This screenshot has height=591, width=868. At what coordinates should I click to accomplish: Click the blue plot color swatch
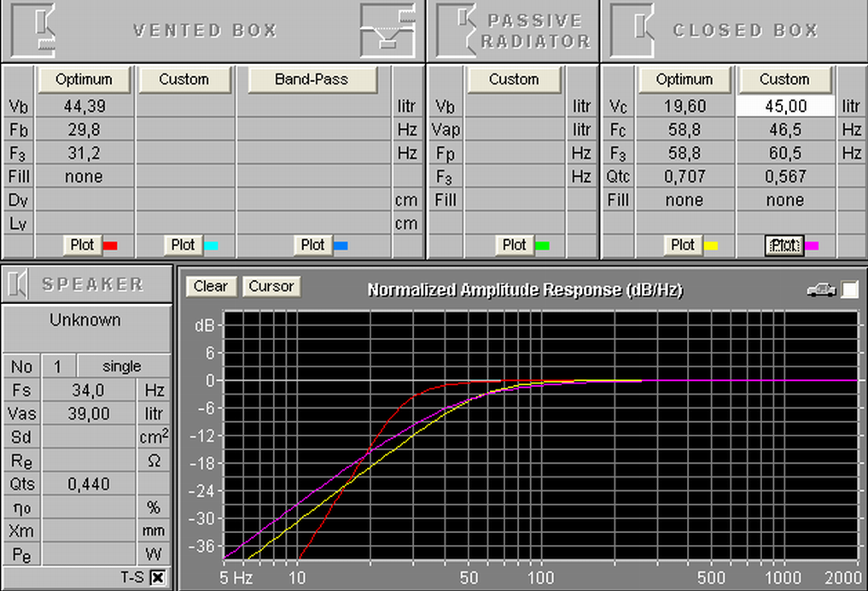coord(341,245)
